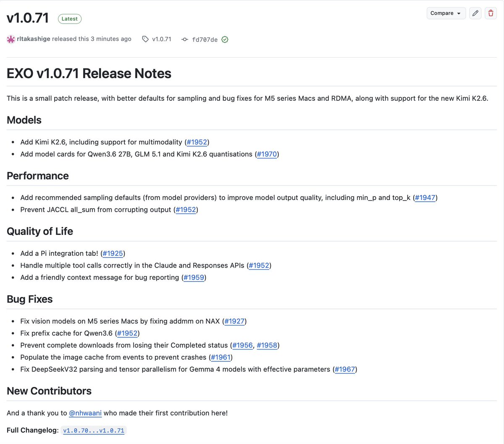This screenshot has width=504, height=444.
Task: Open pull request #1958 link
Action: pos(267,345)
